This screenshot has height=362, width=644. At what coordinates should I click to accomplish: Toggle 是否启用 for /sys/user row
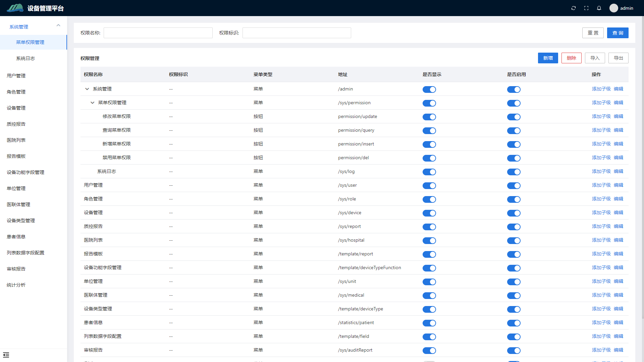tap(514, 186)
